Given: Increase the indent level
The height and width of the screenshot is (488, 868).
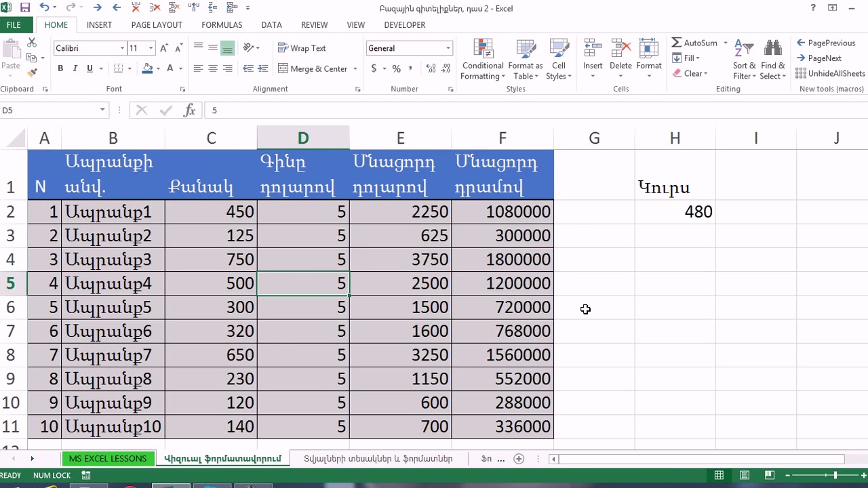Looking at the screenshot, I should tap(262, 68).
